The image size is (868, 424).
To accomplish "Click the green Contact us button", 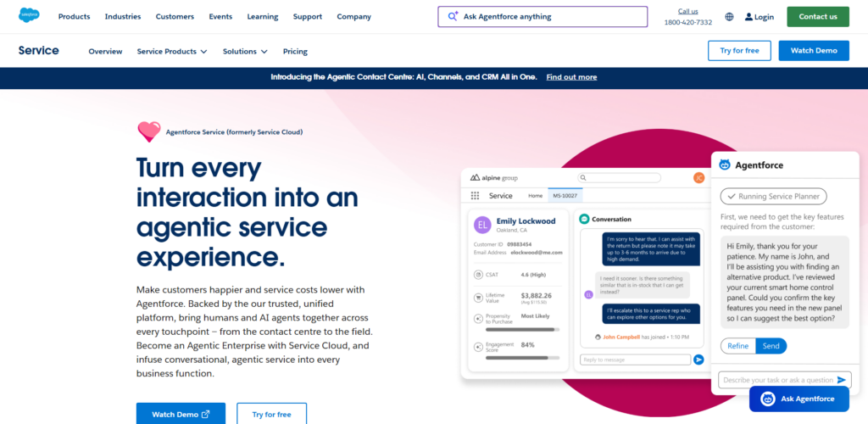I will (x=818, y=17).
